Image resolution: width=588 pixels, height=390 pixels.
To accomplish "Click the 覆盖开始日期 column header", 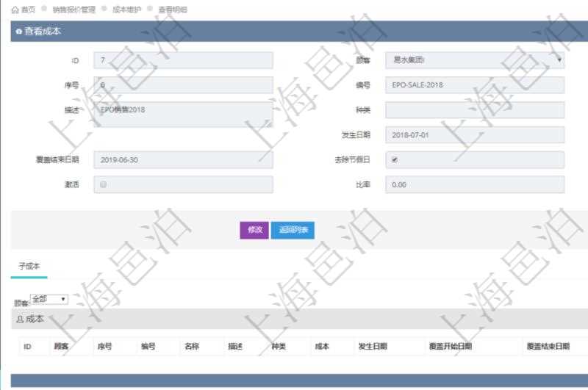I will click(451, 347).
